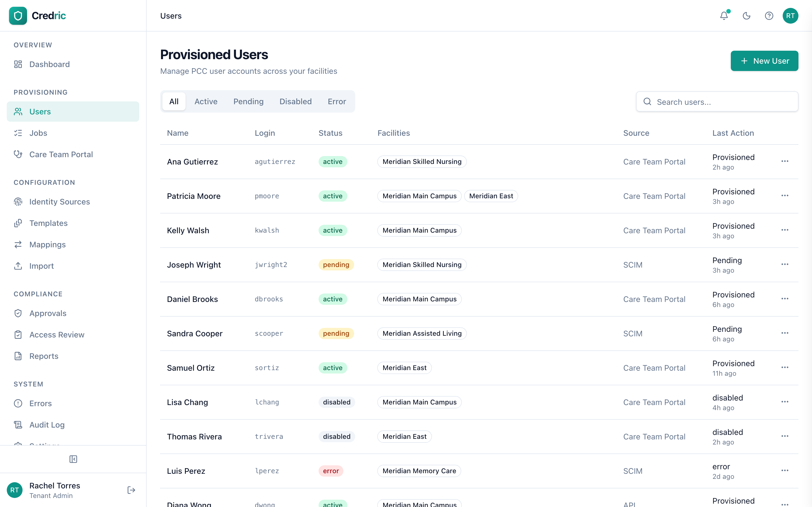Open the help icon in the top bar
The height and width of the screenshot is (507, 812).
pos(769,16)
